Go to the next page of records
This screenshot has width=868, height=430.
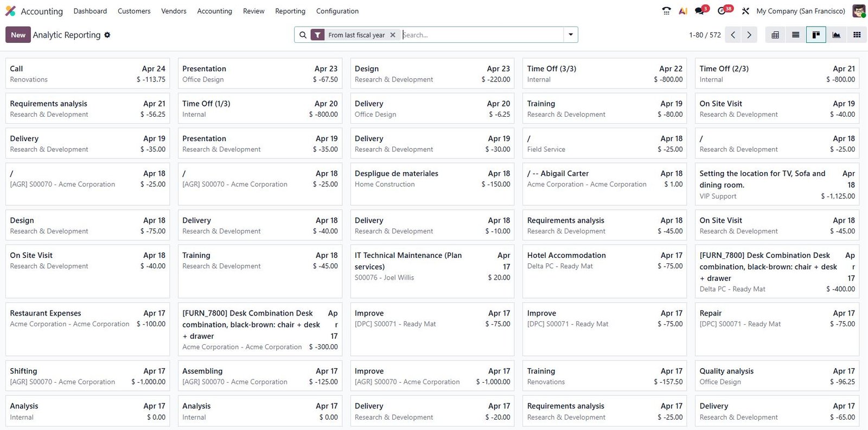coord(749,35)
